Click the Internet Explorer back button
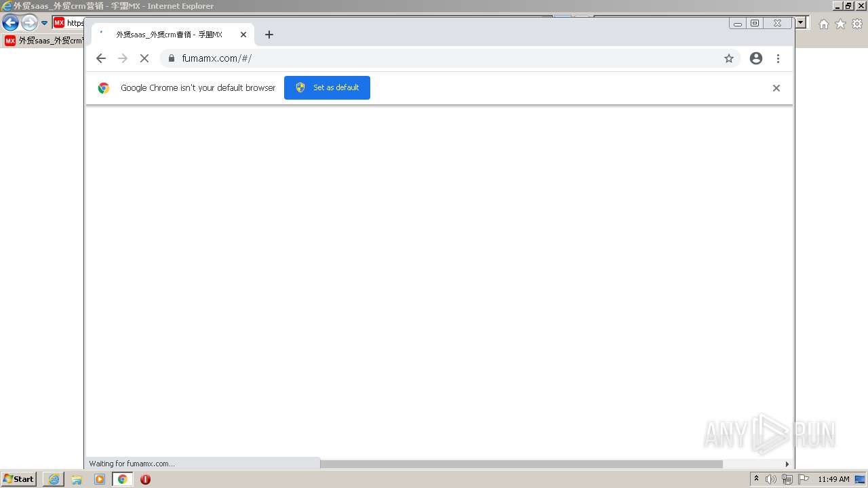Screen dimensions: 868x488 (10, 22)
